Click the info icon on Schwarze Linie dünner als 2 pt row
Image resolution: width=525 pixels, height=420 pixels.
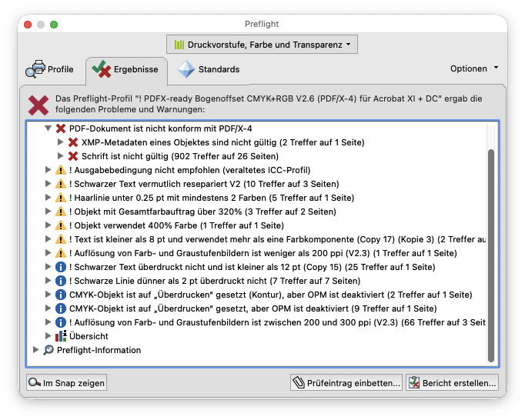[61, 281]
